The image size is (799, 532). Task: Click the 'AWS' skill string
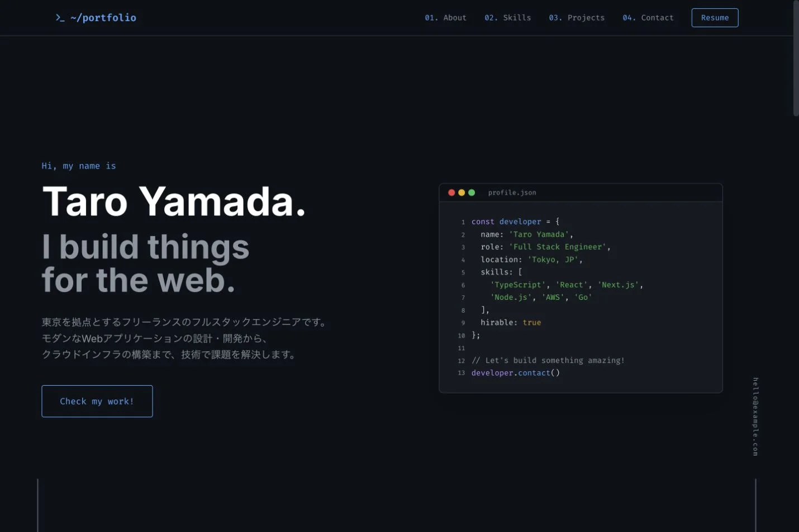click(x=553, y=298)
